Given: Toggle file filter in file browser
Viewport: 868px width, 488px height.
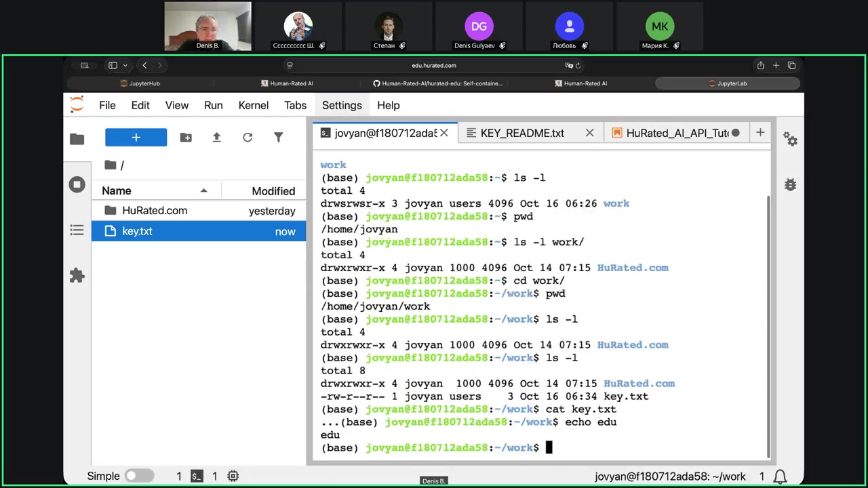Looking at the screenshot, I should pos(278,138).
